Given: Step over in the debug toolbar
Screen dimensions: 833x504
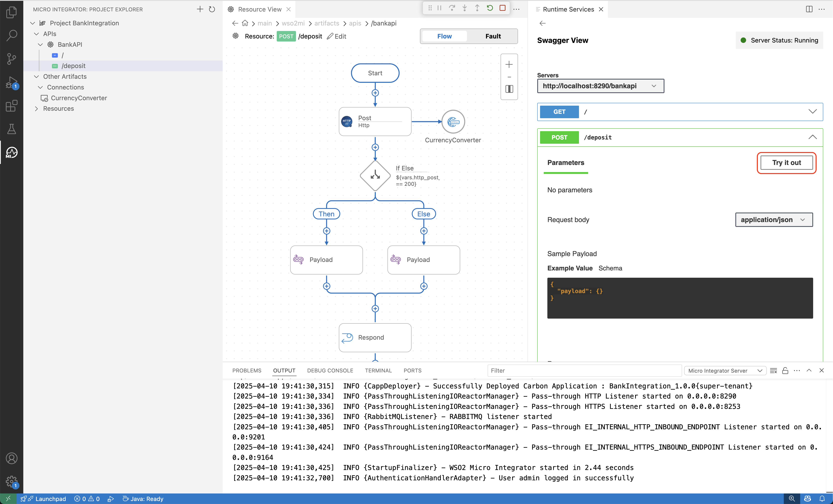Looking at the screenshot, I should pyautogui.click(x=452, y=8).
